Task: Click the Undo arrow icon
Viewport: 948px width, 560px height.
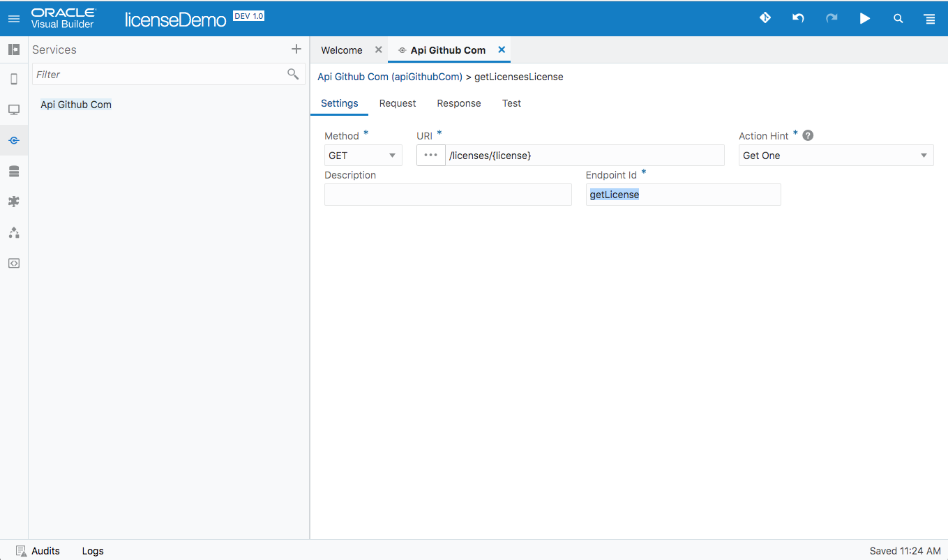Action: 798,18
